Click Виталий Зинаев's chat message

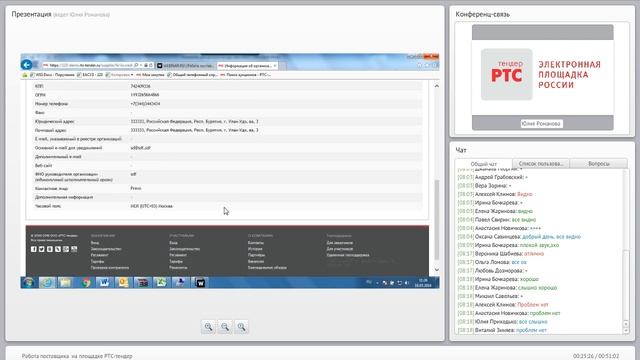[x=502, y=330]
